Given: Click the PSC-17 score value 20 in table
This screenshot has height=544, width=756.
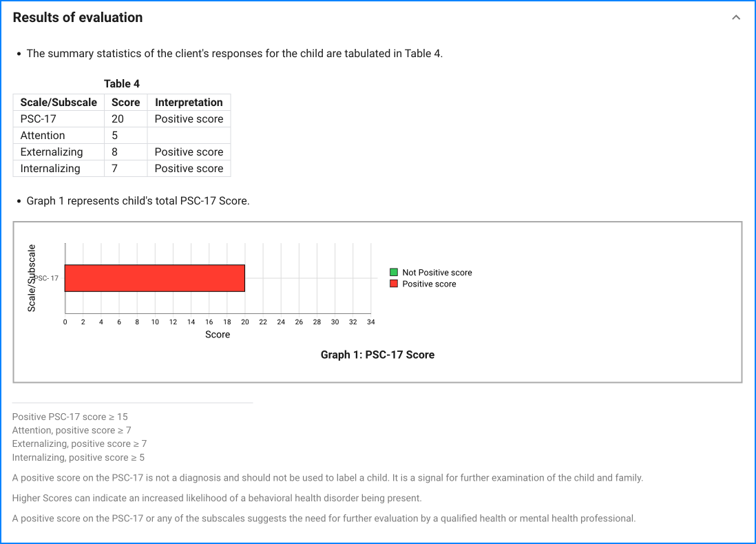Looking at the screenshot, I should (x=118, y=119).
